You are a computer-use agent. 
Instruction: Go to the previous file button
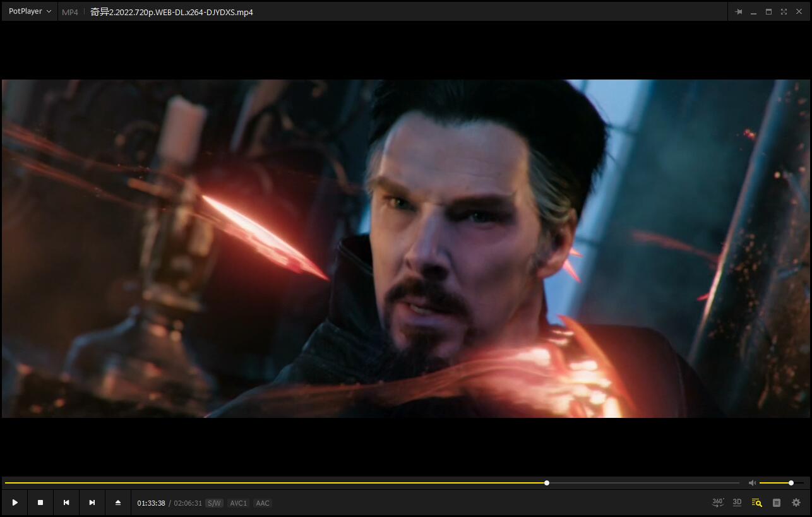[x=66, y=503]
